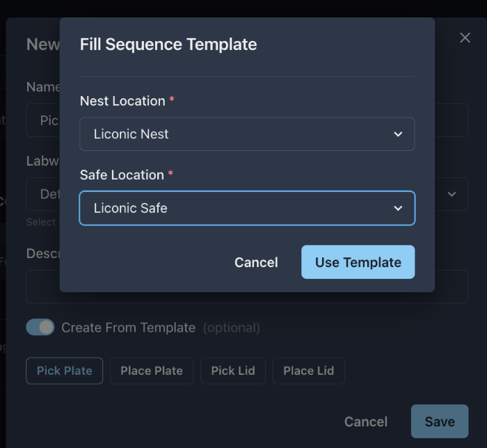Viewport: 487px width, 448px height.
Task: Choose the Pick Lid template option
Action: coord(233,371)
